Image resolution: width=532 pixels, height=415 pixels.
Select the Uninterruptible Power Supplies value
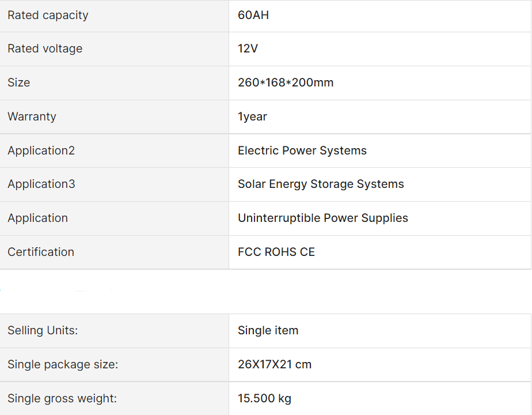(323, 218)
